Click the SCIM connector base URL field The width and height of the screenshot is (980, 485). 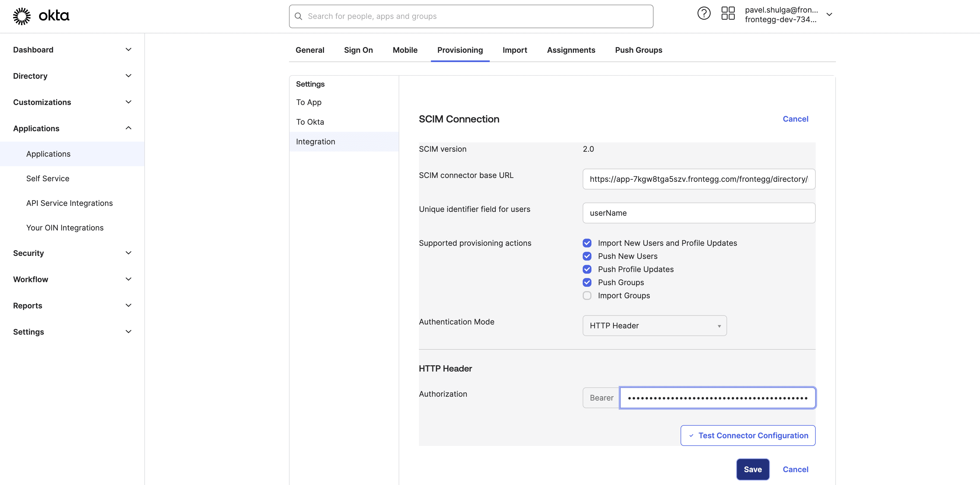pos(699,179)
